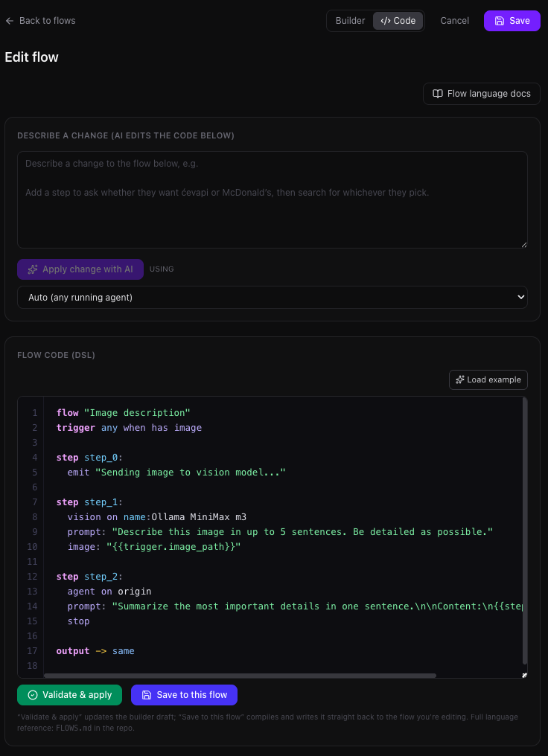Click the horizontal scrollbar of the code editor

(x=240, y=676)
